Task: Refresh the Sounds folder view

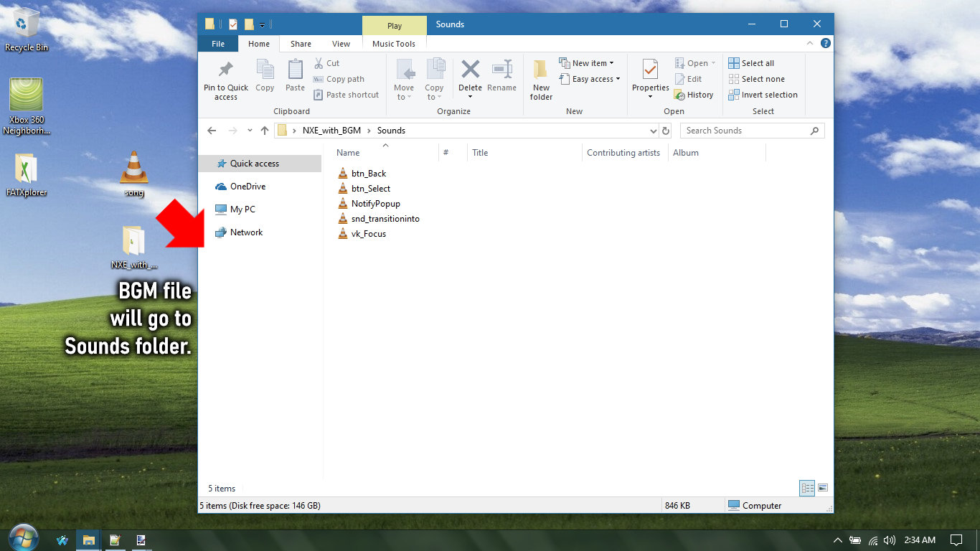Action: pos(666,131)
